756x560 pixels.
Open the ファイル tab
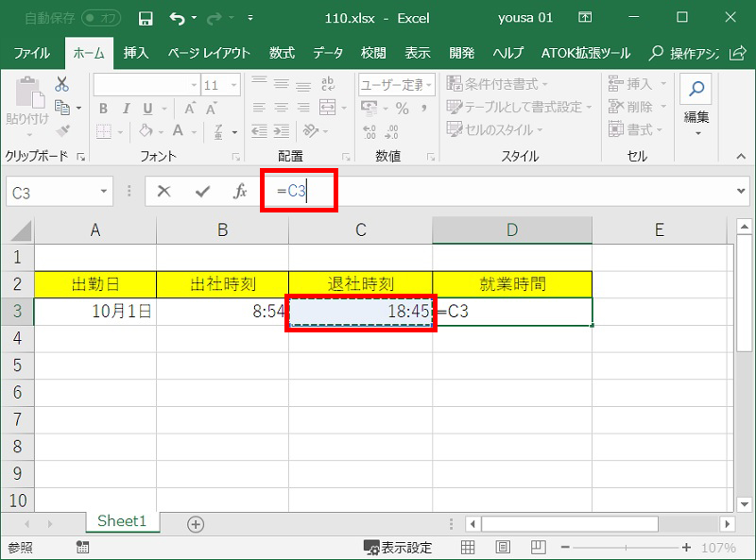(x=32, y=53)
